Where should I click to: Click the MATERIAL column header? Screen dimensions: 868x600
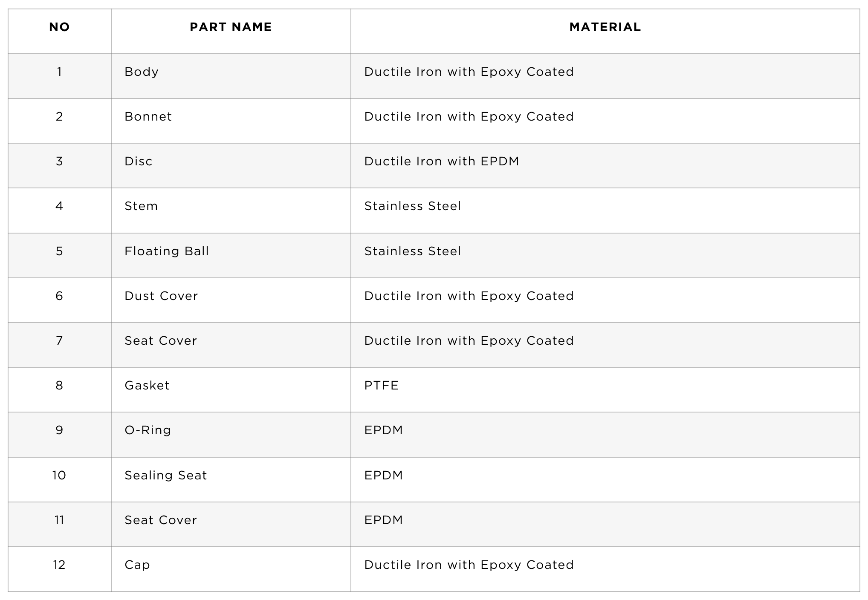click(605, 27)
